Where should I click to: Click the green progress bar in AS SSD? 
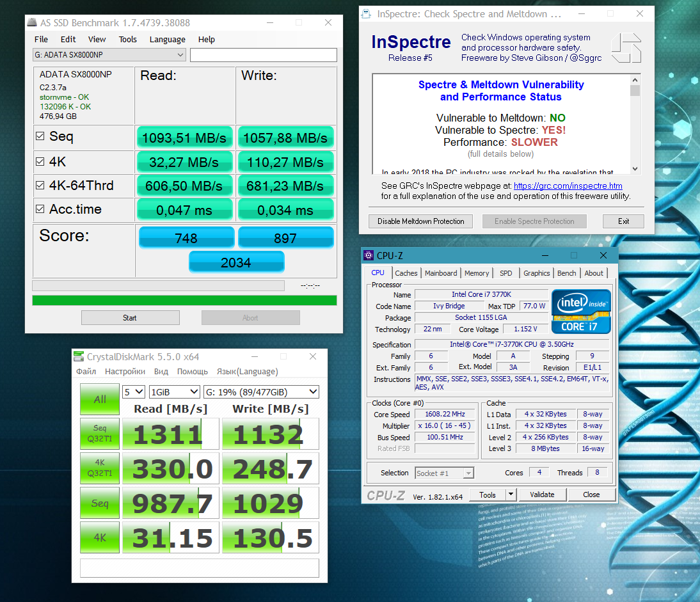[x=184, y=300]
